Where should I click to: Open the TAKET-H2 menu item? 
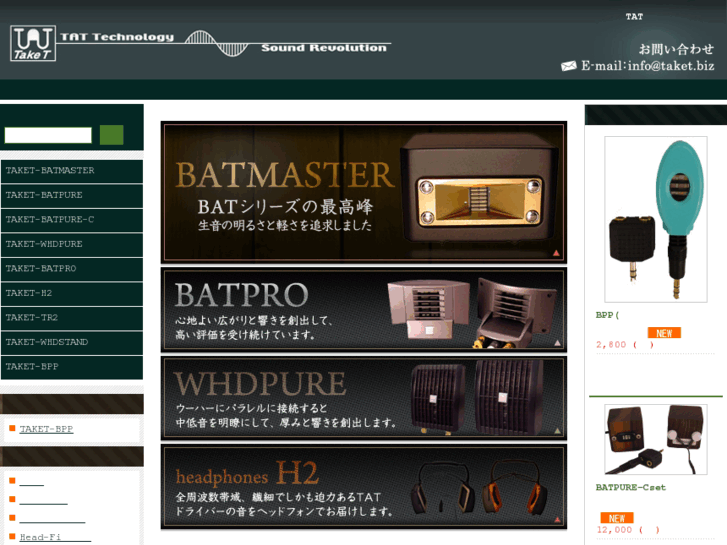[72, 294]
